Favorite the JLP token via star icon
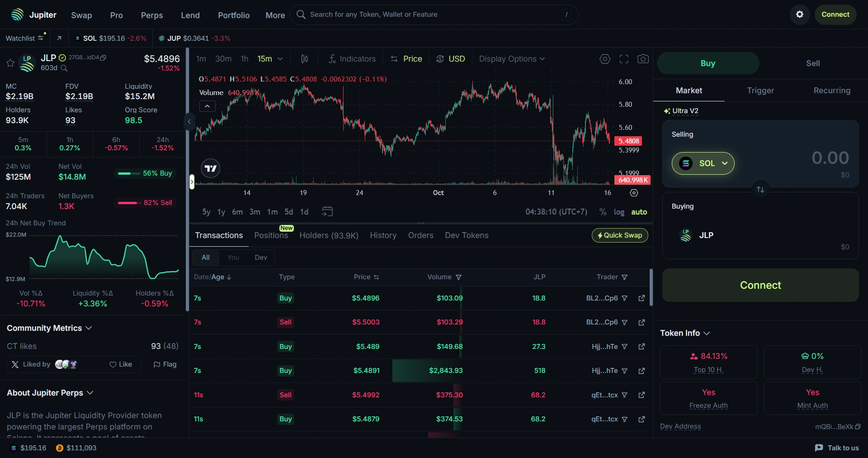This screenshot has height=458, width=868. tap(10, 63)
